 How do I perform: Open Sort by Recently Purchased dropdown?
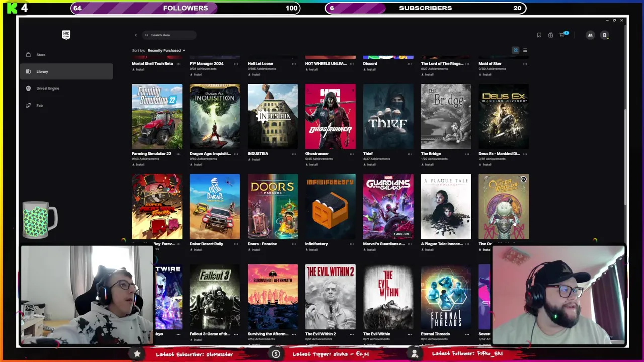tap(166, 50)
